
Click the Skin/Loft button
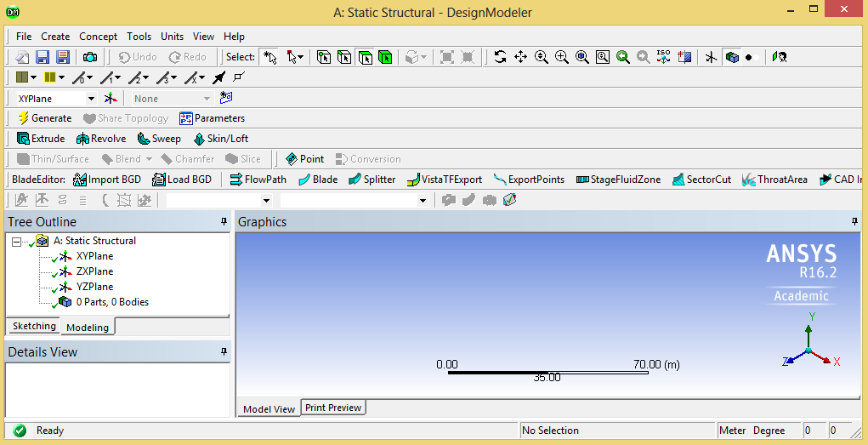pyautogui.click(x=221, y=139)
